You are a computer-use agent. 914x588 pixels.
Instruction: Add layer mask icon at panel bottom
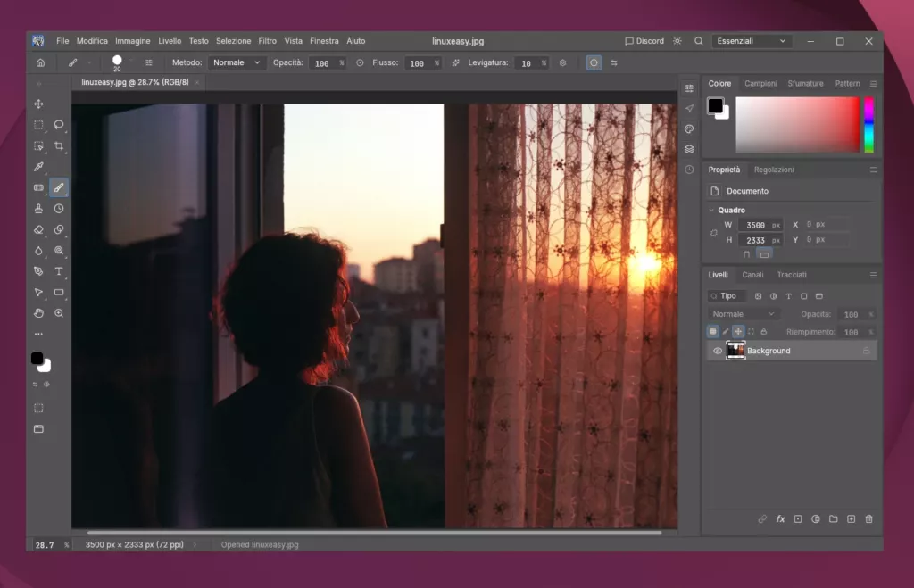point(798,518)
